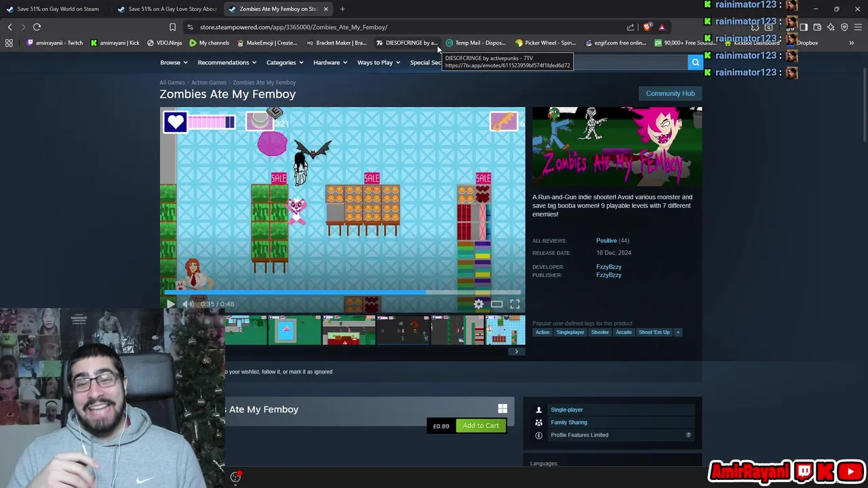
Task: Select the dark level screenshot thumbnail
Action: pyautogui.click(x=403, y=330)
